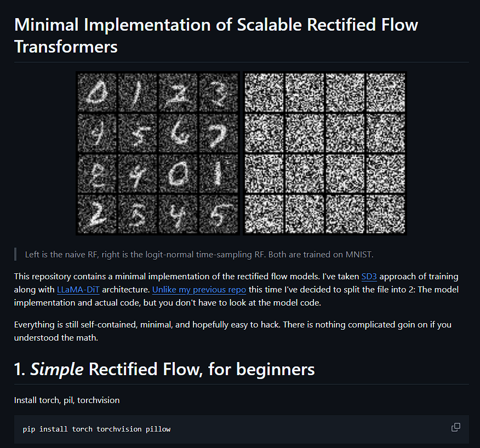Open the SD3 hyperlink

(x=369, y=277)
